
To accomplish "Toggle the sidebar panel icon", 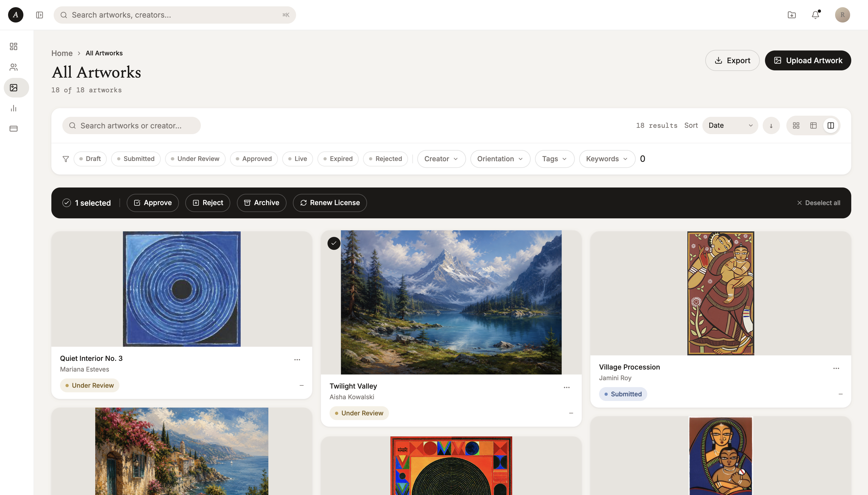I will tap(40, 15).
